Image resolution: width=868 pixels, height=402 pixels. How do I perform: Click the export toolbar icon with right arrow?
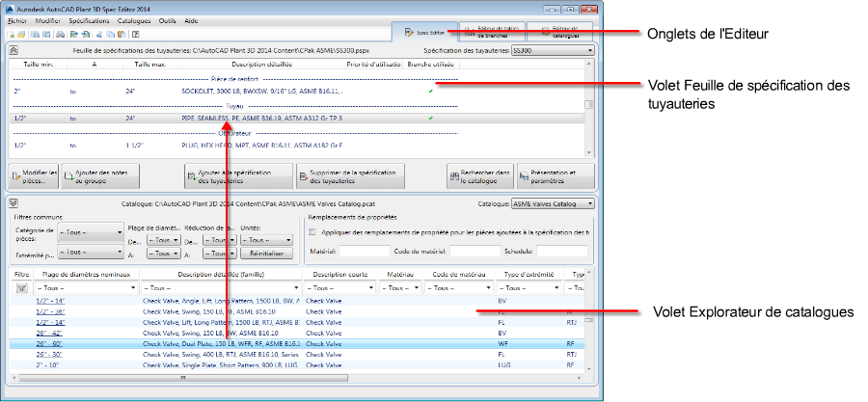[x=73, y=35]
